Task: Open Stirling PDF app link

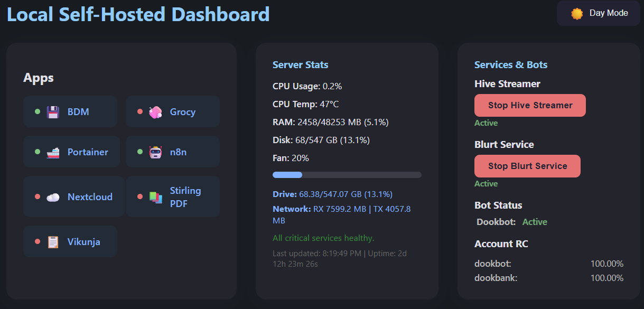Action: click(x=185, y=197)
